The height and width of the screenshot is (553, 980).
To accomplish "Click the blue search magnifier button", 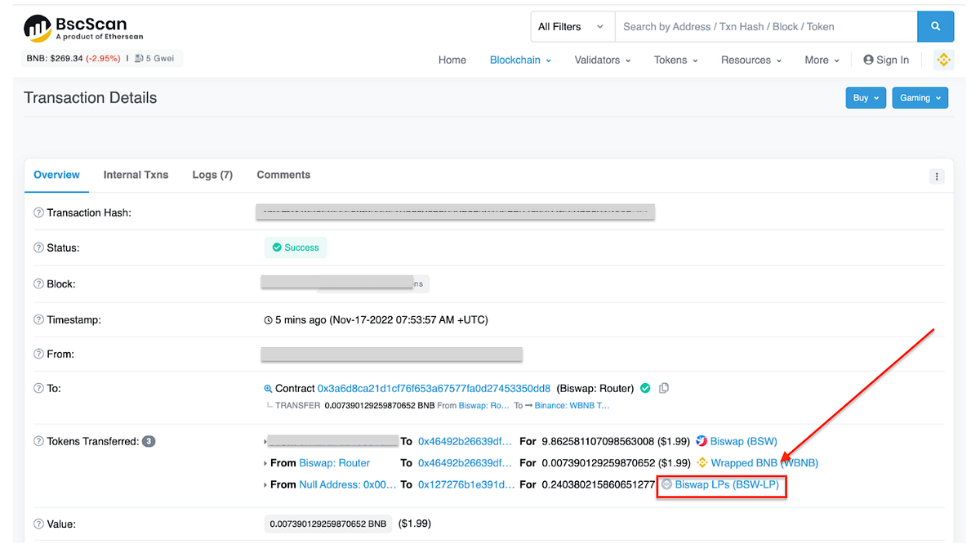I will click(935, 26).
